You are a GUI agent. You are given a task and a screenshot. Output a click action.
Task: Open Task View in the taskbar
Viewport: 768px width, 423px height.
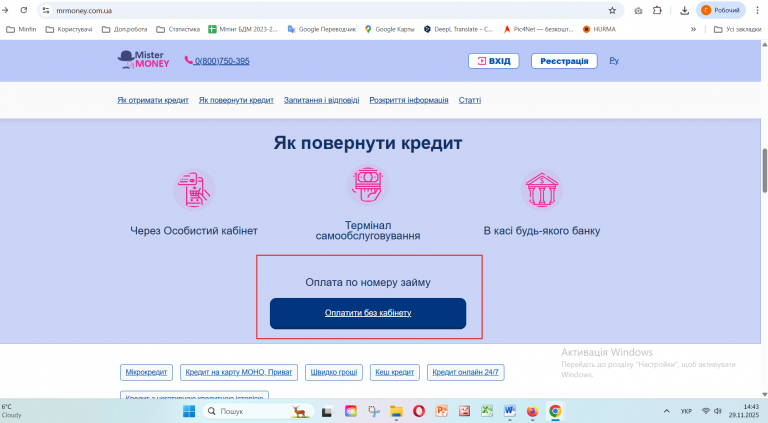click(x=327, y=411)
